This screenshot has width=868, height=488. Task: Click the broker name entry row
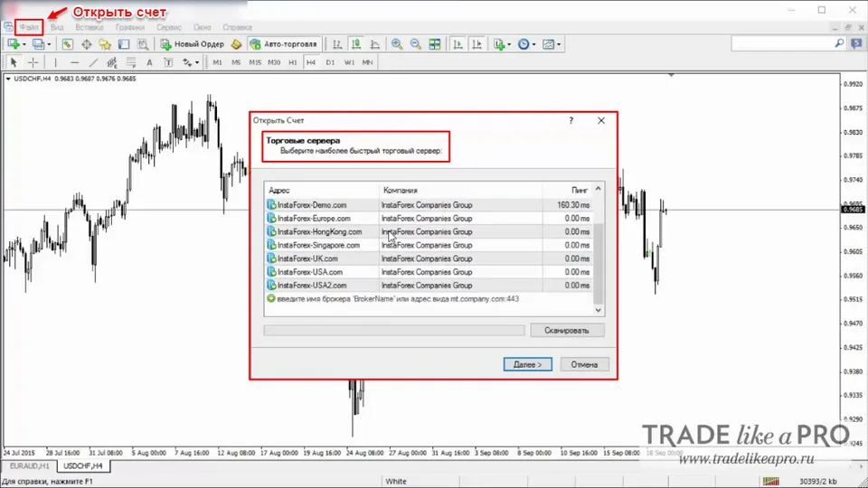(429, 299)
